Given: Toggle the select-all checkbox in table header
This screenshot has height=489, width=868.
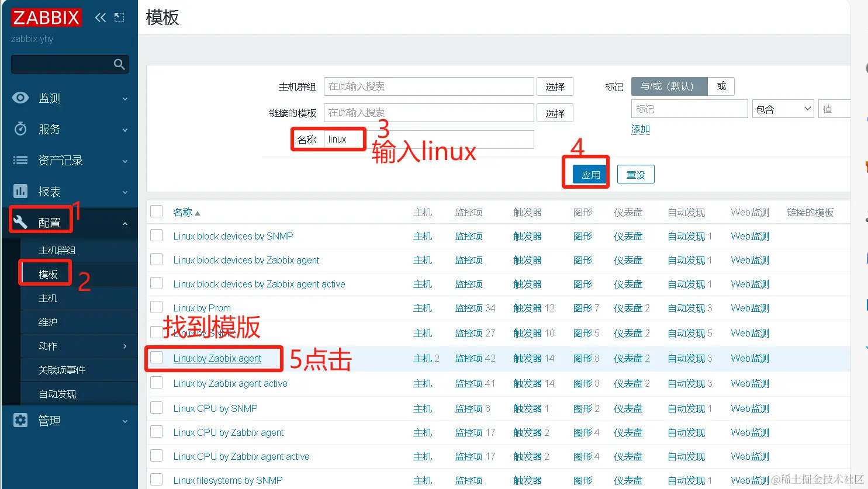Looking at the screenshot, I should click(x=157, y=211).
